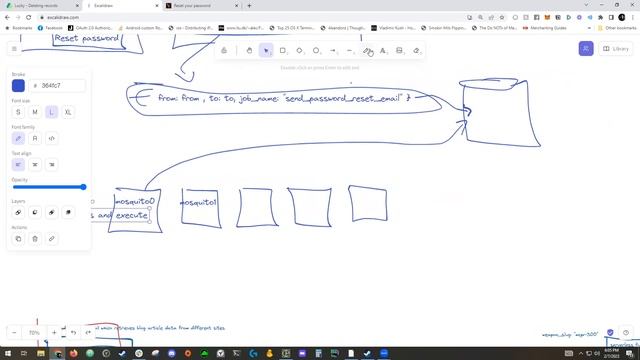
Task: Switch to the Reset your password tab
Action: point(201,6)
